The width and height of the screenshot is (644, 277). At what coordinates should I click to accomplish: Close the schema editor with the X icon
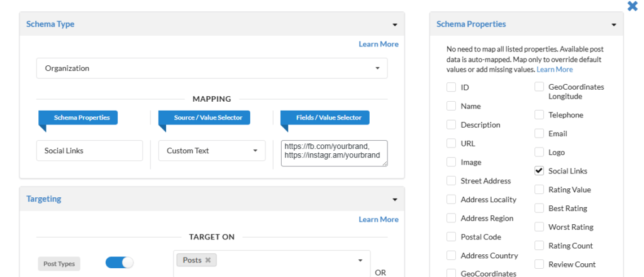[632, 6]
